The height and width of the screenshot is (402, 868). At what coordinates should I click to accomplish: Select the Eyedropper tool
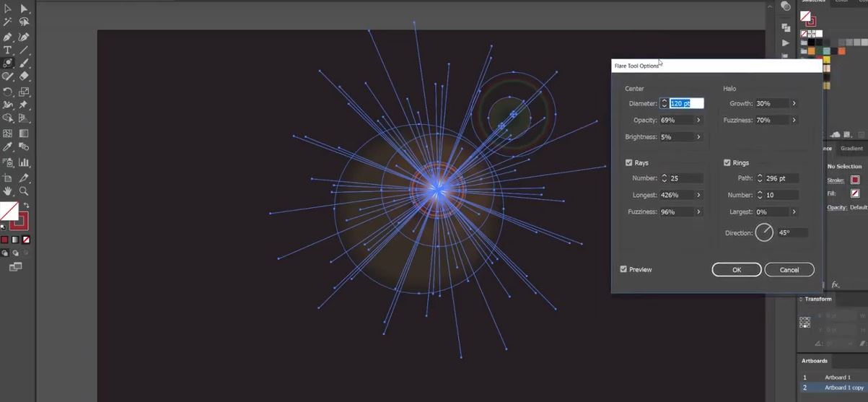pyautogui.click(x=7, y=147)
